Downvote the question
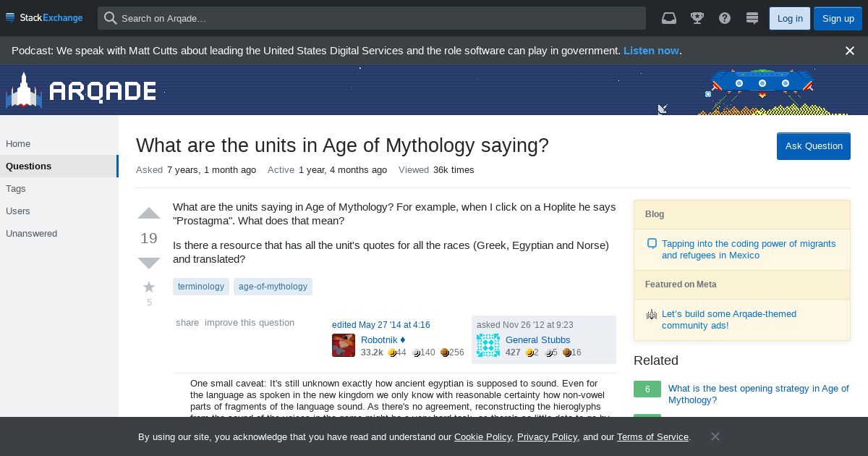The width and height of the screenshot is (868, 456). point(149,263)
